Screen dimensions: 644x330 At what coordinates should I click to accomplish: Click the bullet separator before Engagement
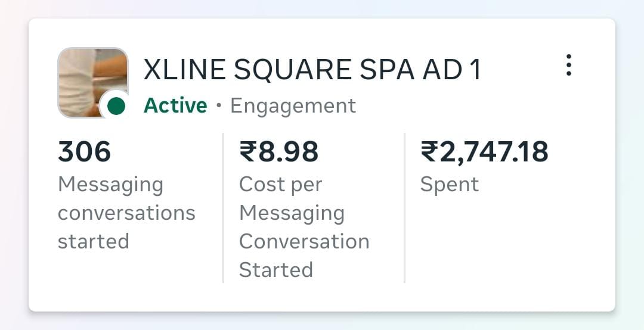(x=219, y=106)
